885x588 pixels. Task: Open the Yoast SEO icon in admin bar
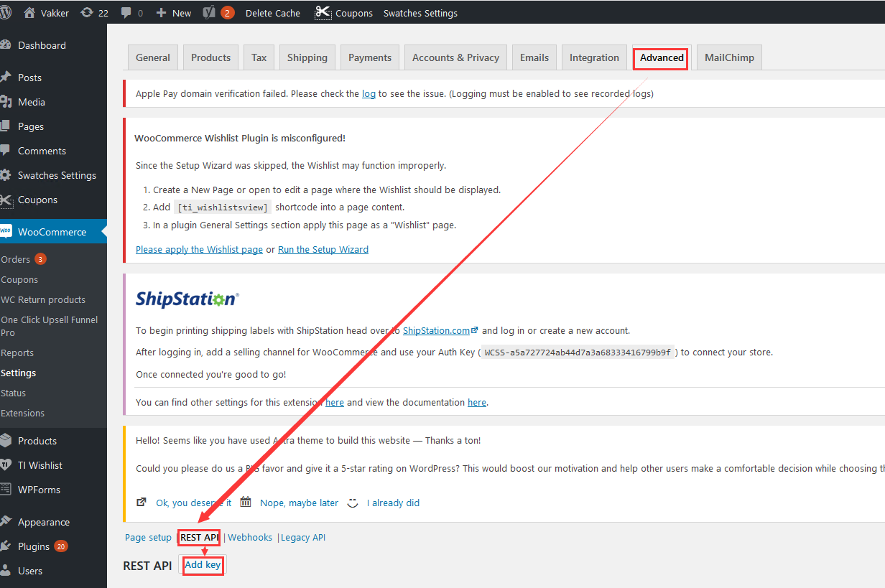(210, 13)
